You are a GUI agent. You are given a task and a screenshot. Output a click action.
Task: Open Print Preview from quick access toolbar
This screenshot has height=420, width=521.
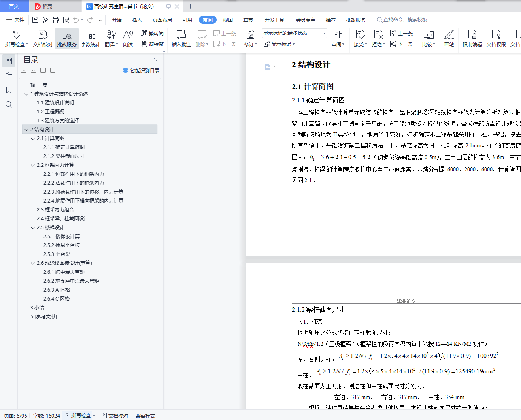coord(66,20)
